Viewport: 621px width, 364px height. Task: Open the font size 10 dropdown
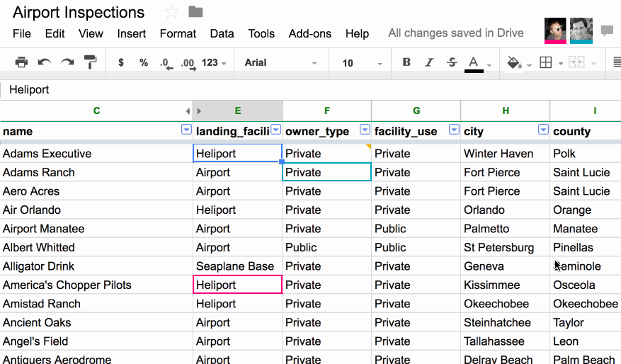363,63
